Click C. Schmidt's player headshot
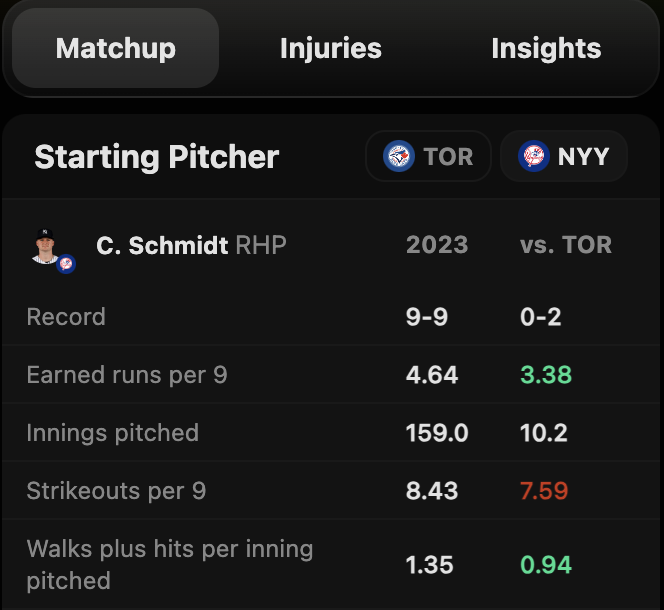Image resolution: width=664 pixels, height=610 pixels. pos(45,245)
